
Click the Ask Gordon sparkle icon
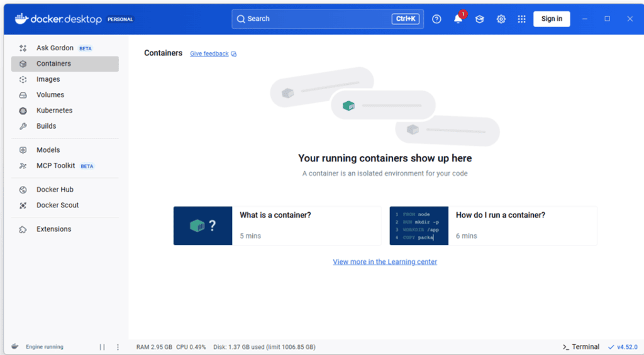click(23, 48)
